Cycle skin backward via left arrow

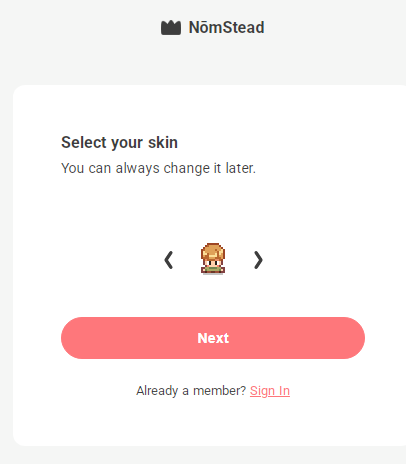tap(169, 260)
